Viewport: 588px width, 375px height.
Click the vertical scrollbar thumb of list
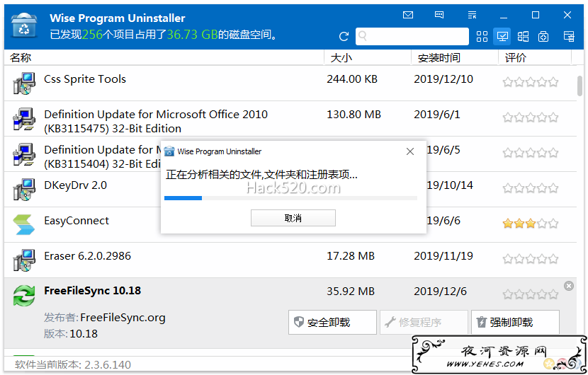point(579,86)
